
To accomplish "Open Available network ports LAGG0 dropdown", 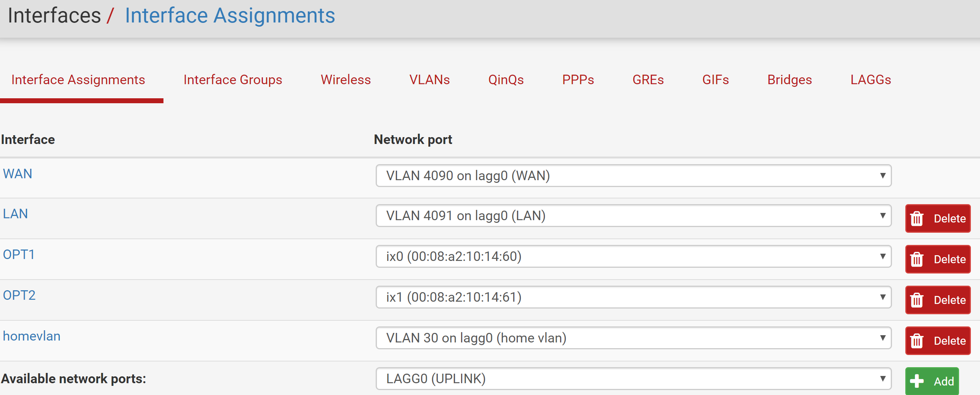I will (x=633, y=379).
